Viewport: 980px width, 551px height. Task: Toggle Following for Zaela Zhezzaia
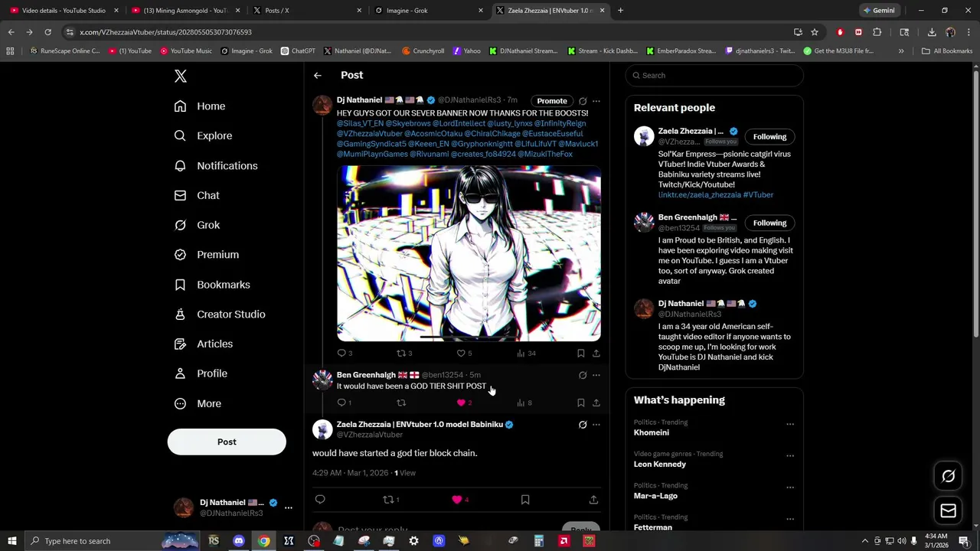[769, 137]
